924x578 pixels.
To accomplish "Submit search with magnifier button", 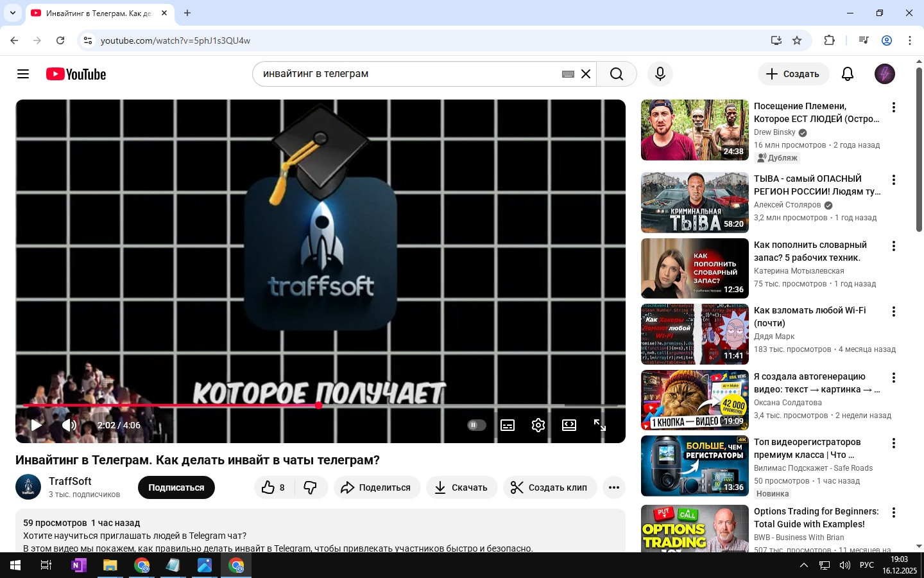I will click(x=617, y=74).
